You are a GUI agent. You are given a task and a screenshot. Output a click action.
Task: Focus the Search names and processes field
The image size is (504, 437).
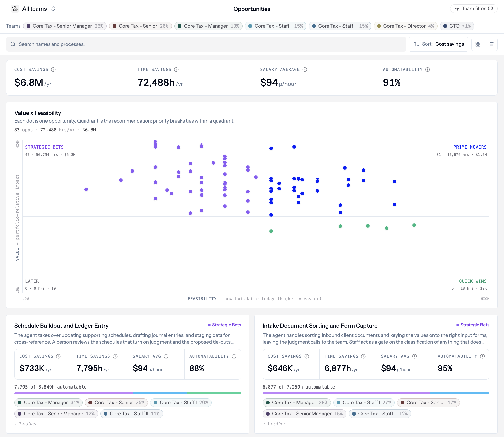(x=206, y=44)
